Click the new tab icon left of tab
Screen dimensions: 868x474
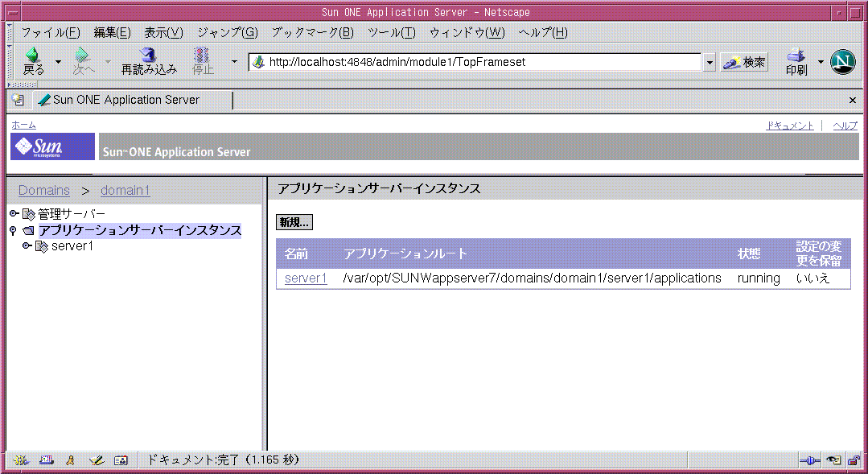19,100
